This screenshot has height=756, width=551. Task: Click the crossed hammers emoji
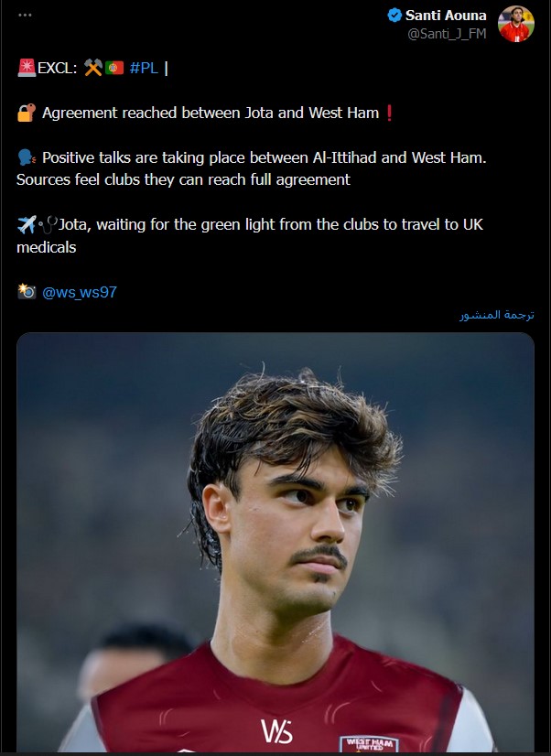[93, 68]
